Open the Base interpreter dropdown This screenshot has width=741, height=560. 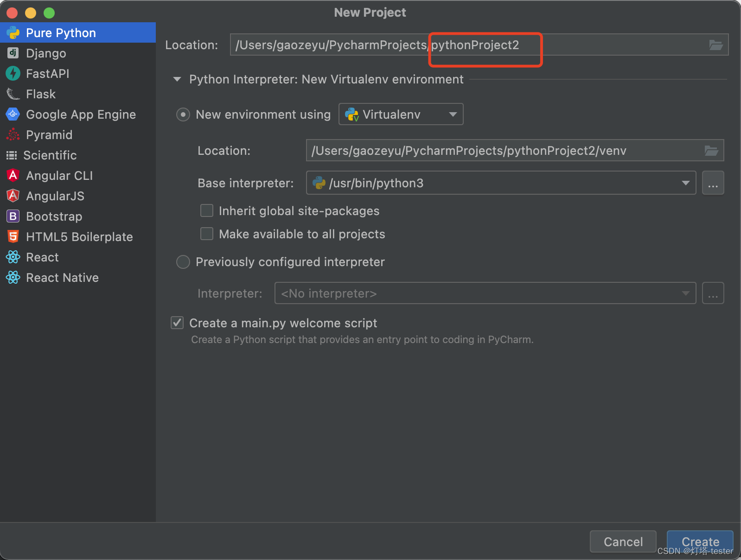(685, 183)
